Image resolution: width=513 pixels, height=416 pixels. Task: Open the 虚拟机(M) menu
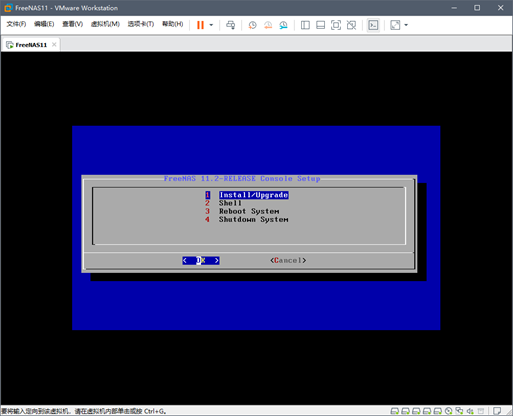105,24
